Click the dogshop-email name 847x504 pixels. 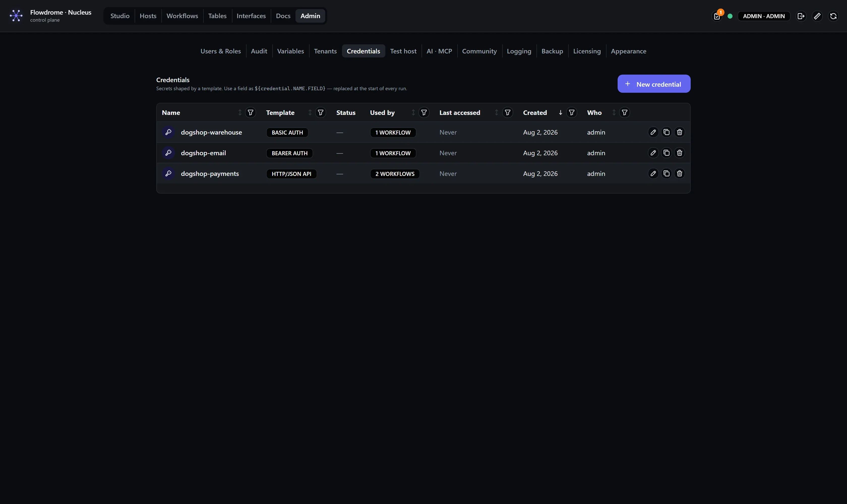click(x=203, y=153)
